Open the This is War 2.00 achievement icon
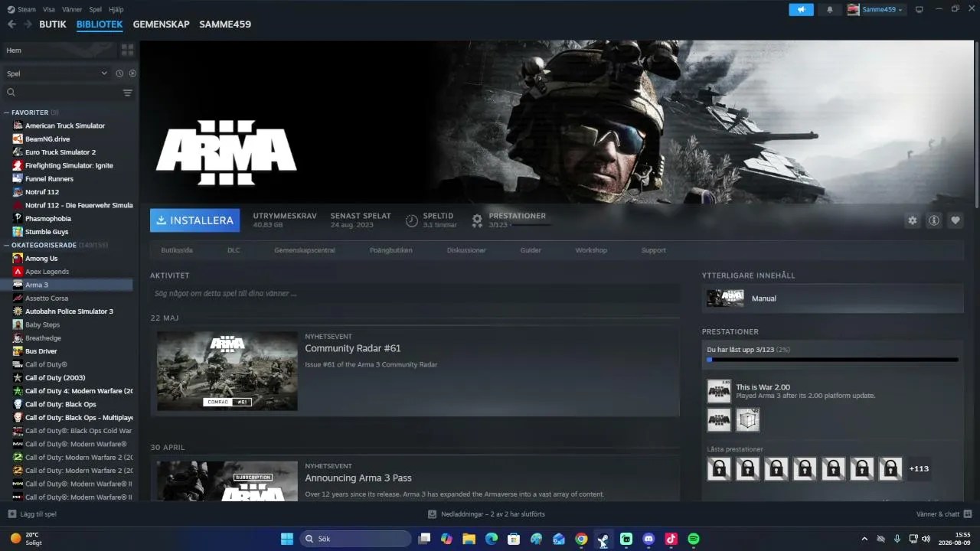980x551 pixels. (719, 391)
